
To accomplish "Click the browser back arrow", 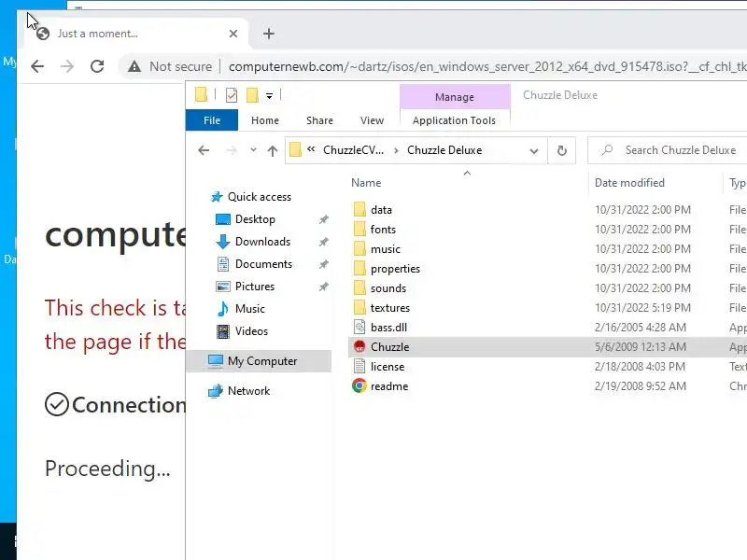I will [37, 66].
